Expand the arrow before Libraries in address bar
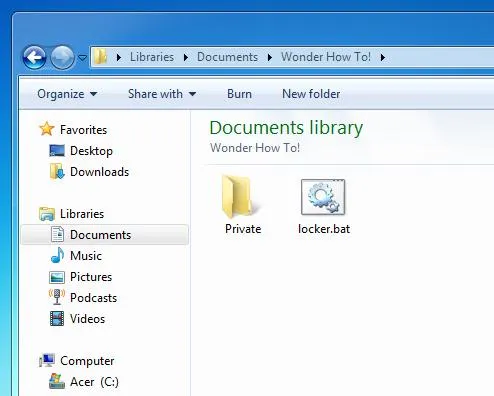 click(x=119, y=57)
